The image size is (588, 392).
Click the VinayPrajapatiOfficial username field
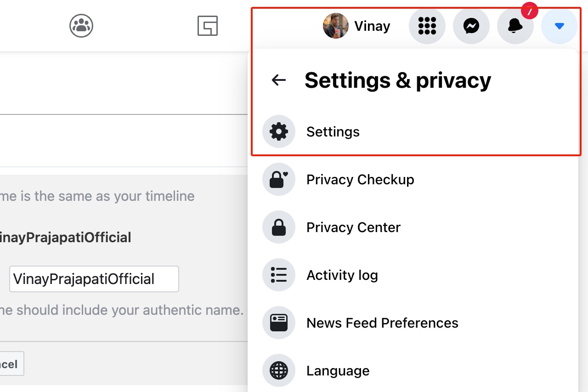tap(94, 279)
